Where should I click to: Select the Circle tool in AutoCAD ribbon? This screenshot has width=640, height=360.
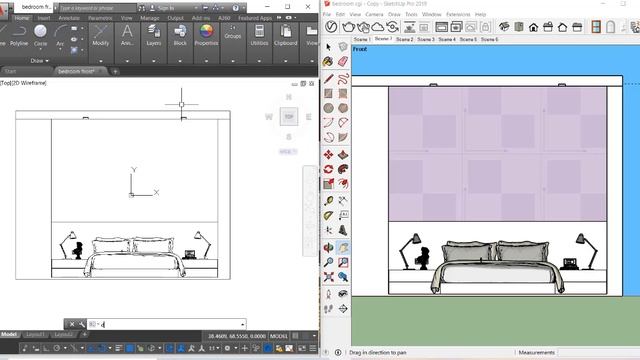40,36
